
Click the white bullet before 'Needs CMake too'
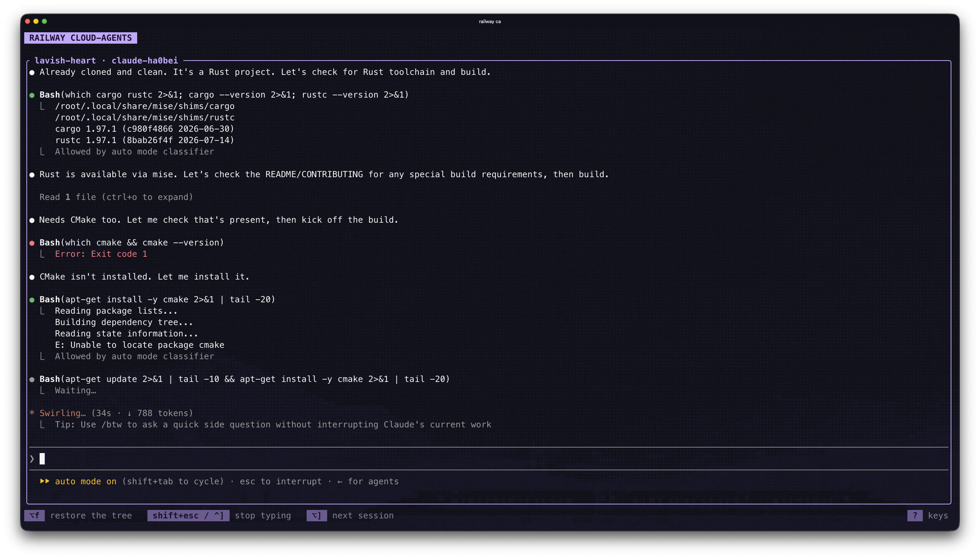[x=32, y=220]
